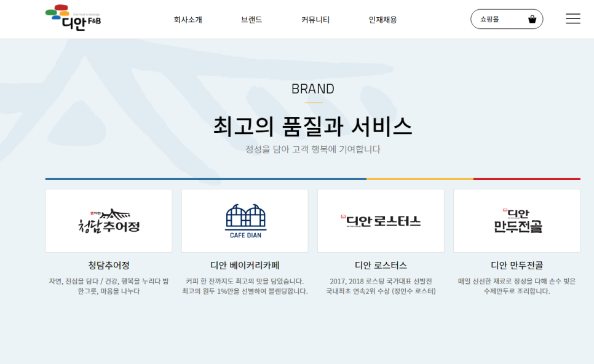Open the 브랜드 menu
Image resolution: width=594 pixels, height=364 pixels.
[x=251, y=20]
